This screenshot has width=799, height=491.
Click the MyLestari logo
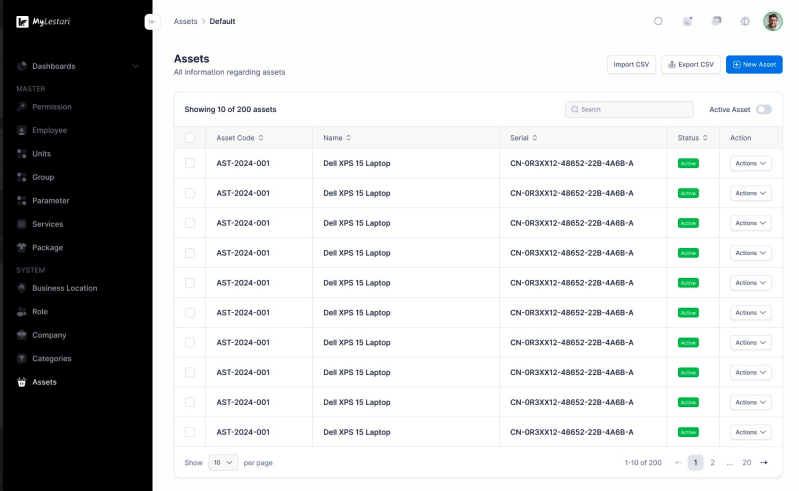click(x=43, y=21)
